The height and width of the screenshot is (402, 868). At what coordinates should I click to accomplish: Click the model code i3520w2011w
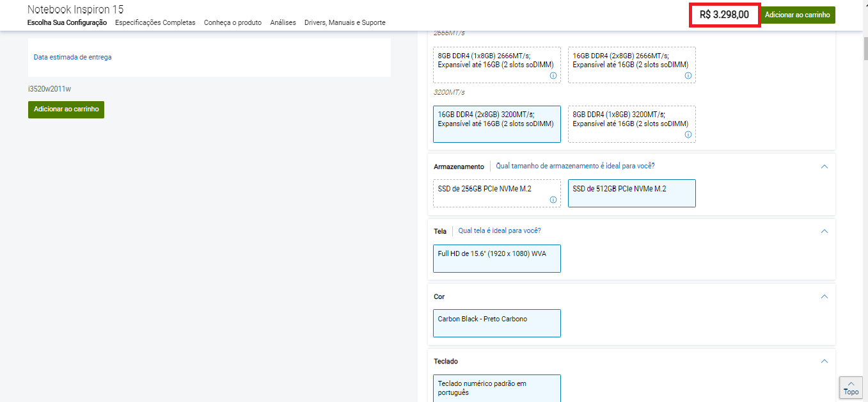coord(49,89)
